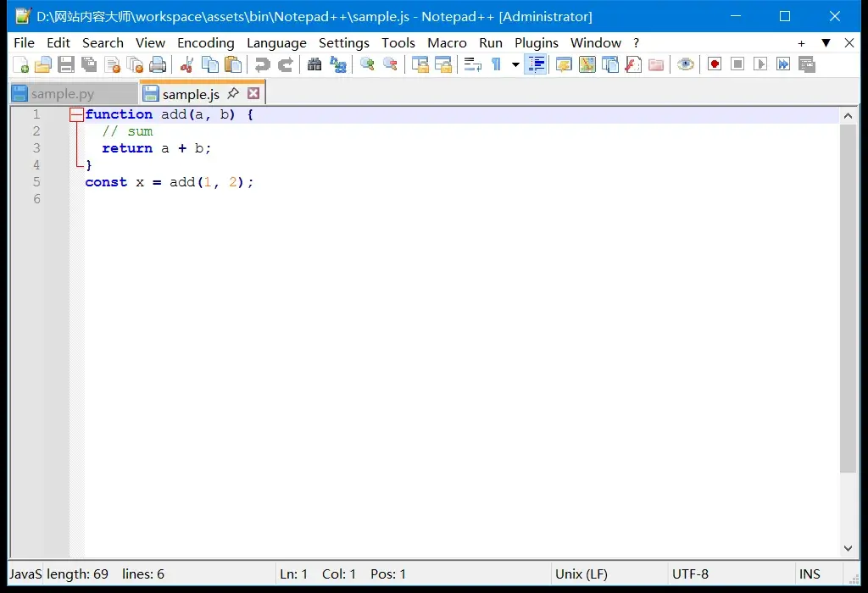The width and height of the screenshot is (868, 593).
Task: Open the View menu
Action: (x=150, y=42)
